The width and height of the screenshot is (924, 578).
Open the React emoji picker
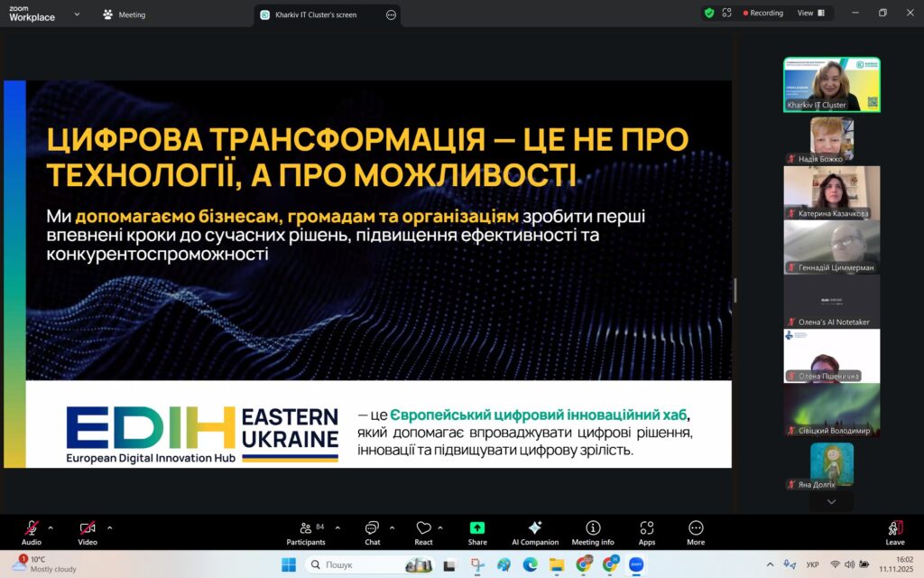click(x=423, y=532)
